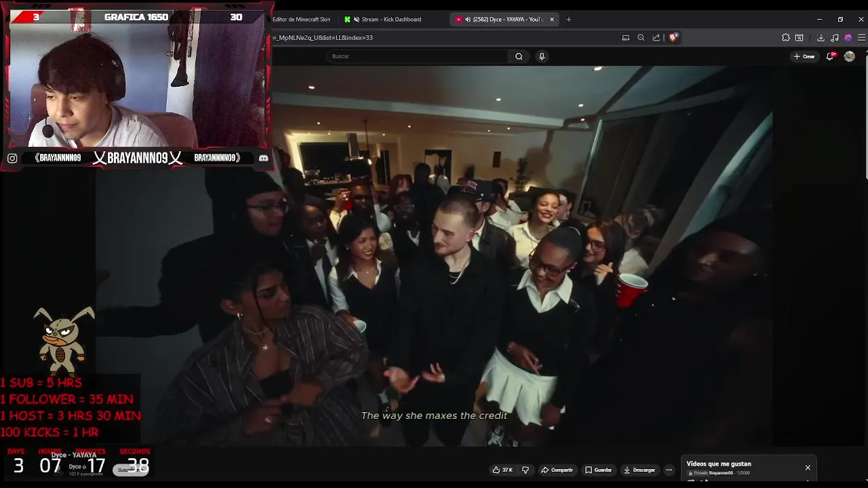
Task: Mute the audio icon on YouTube tab
Action: [x=467, y=19]
